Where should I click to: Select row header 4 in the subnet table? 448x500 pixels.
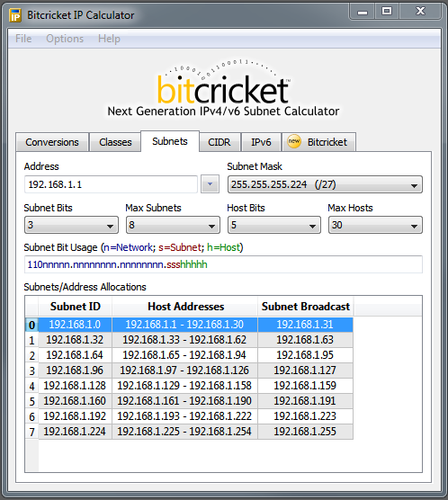[x=31, y=386]
